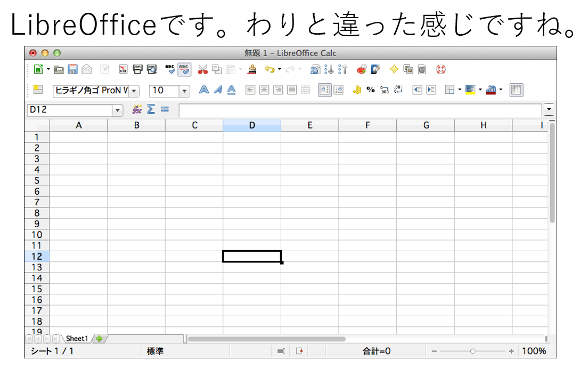Click the zoom slider handle
The height and width of the screenshot is (369, 588).
pyautogui.click(x=472, y=351)
